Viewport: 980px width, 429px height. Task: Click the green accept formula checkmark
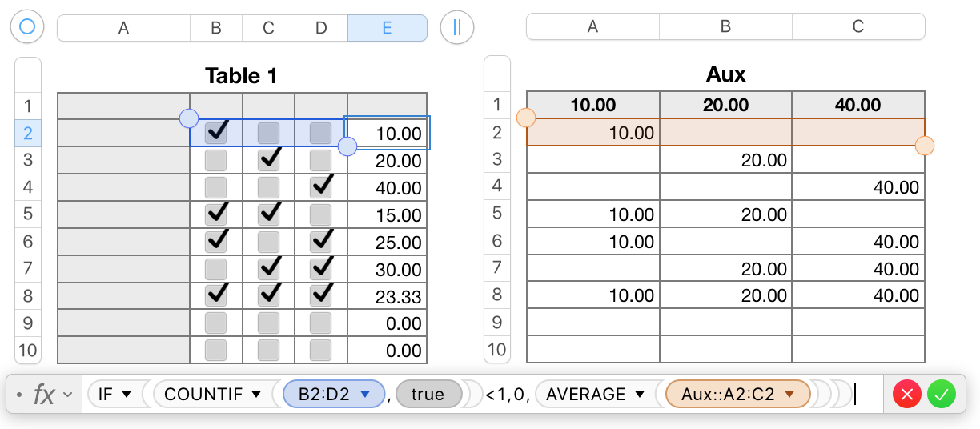click(942, 395)
